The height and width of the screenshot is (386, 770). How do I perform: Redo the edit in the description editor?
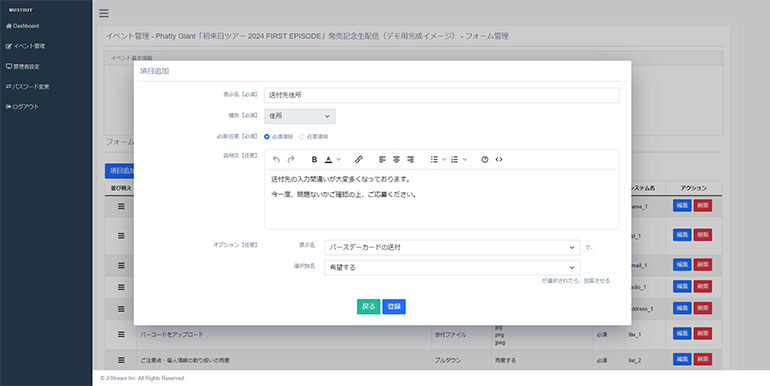pyautogui.click(x=291, y=160)
